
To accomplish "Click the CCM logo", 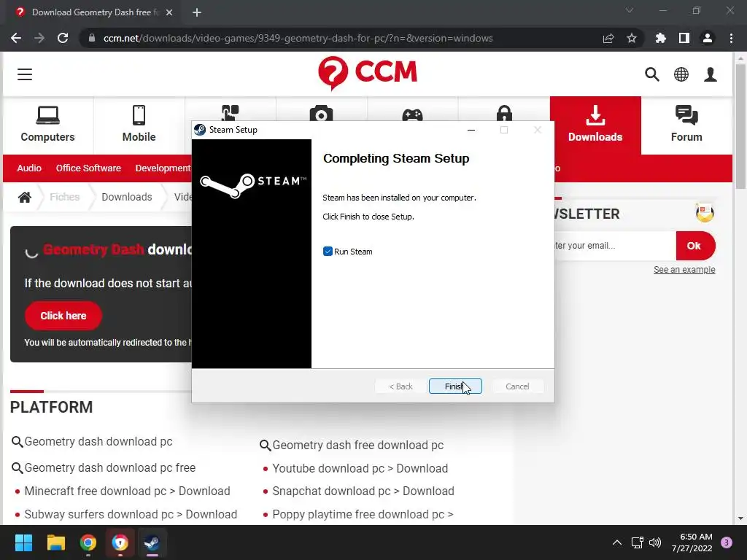I will [x=368, y=73].
